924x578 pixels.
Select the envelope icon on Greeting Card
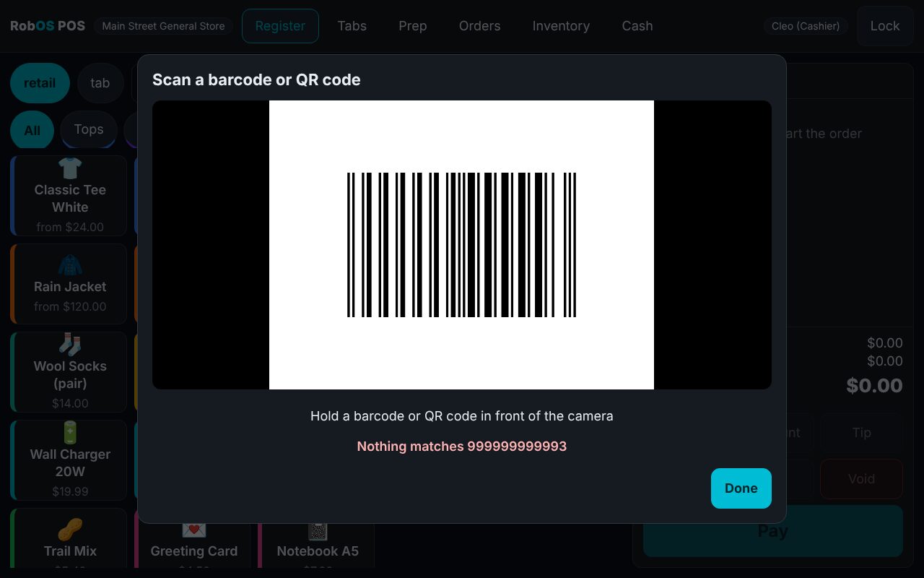click(x=194, y=531)
